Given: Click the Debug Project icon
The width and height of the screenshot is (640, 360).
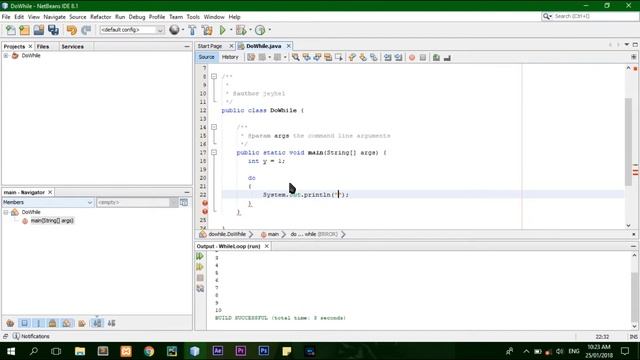Looking at the screenshot, I should click(x=241, y=30).
